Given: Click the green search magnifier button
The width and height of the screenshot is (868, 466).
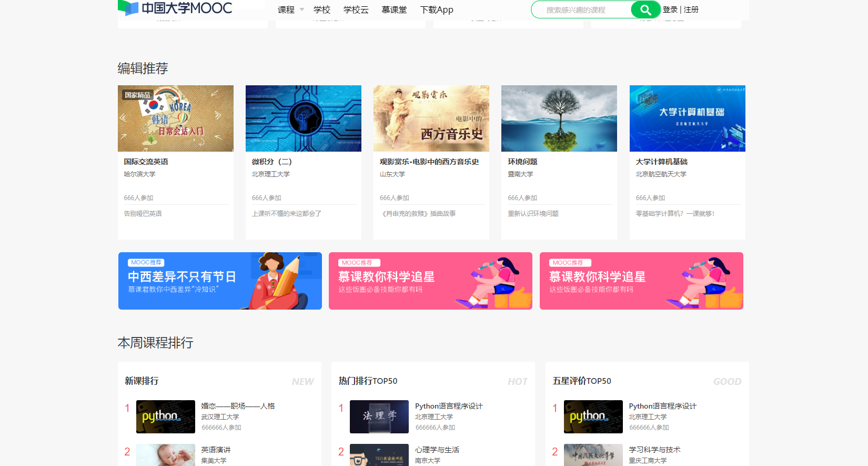Looking at the screenshot, I should [x=645, y=9].
